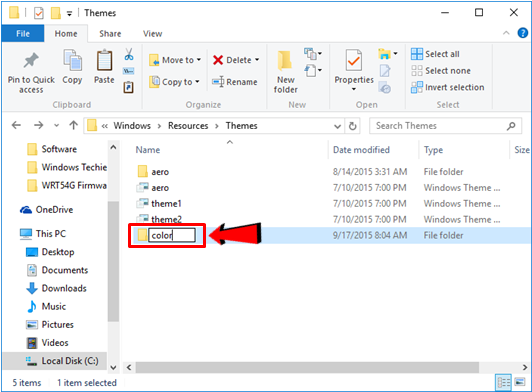532x392 pixels.
Task: Open address bar history dropdown
Action: pos(337,126)
